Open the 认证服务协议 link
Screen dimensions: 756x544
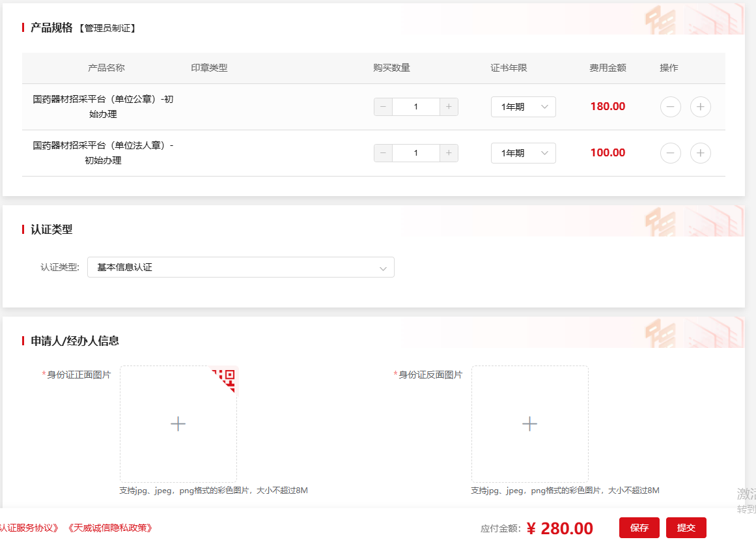pyautogui.click(x=29, y=528)
